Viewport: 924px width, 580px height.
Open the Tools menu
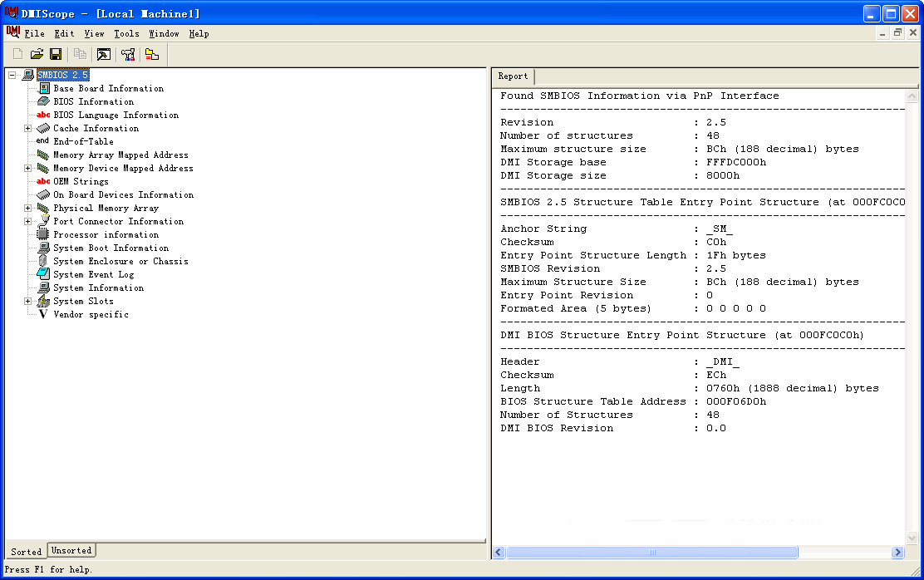click(126, 34)
